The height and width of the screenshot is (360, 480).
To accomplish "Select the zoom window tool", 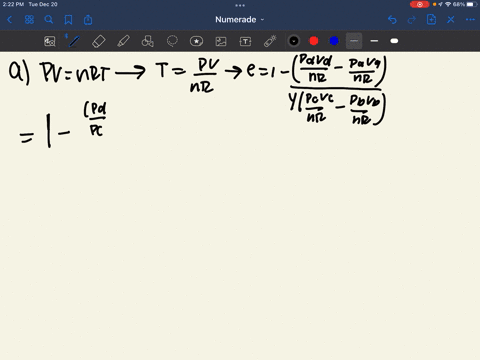I will tap(50, 41).
